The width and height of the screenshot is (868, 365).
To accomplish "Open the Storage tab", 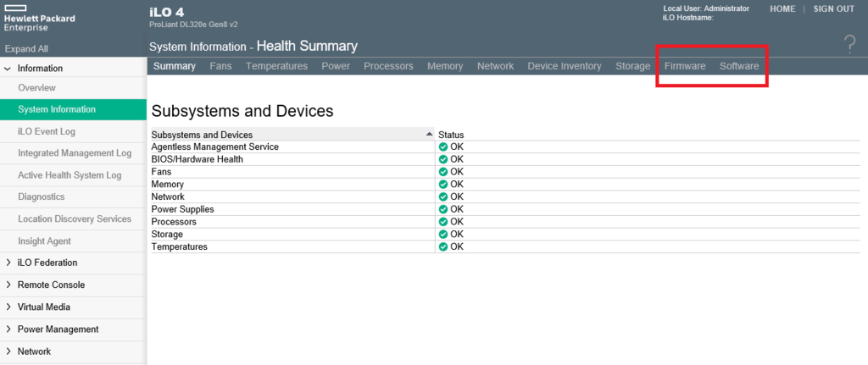I will point(632,66).
